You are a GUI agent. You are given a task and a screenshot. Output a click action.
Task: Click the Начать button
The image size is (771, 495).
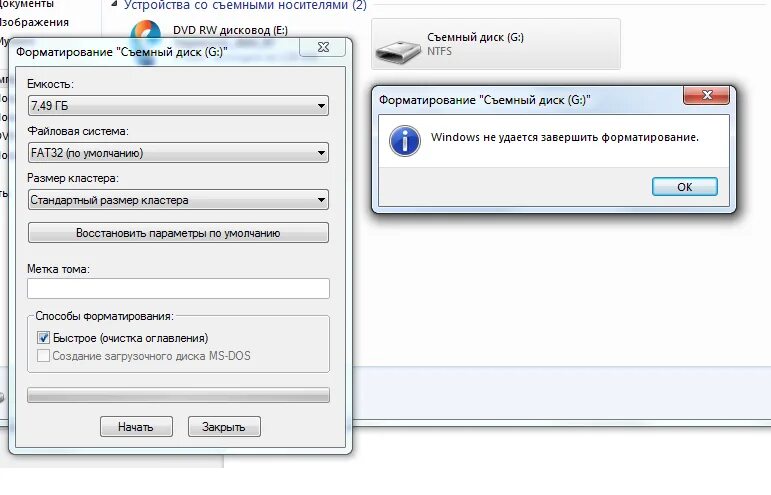pos(136,427)
